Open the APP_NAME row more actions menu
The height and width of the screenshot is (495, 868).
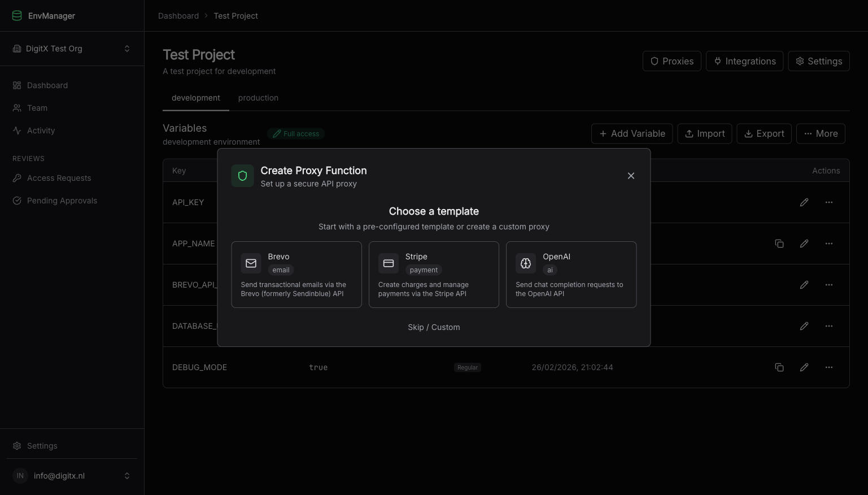click(x=829, y=244)
